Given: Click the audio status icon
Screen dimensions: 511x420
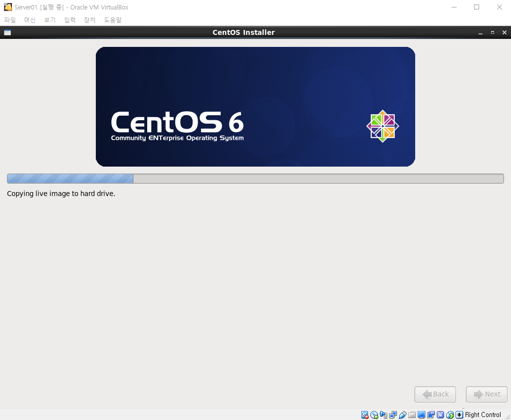Looking at the screenshot, I should [384, 415].
